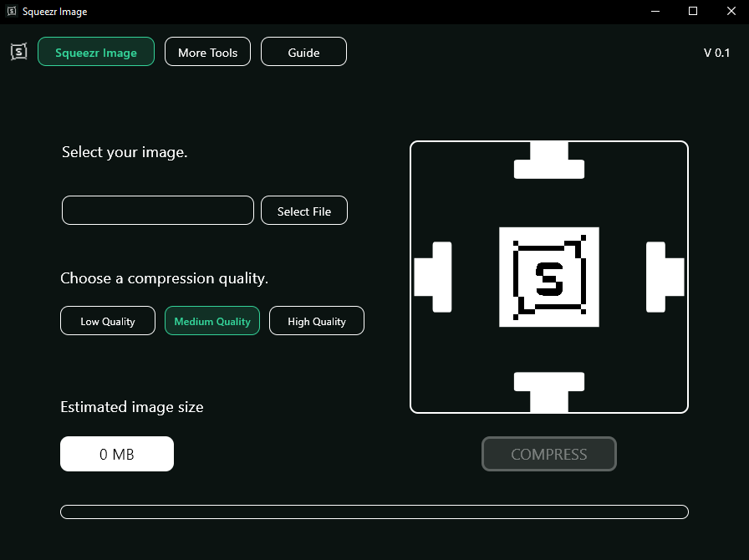Viewport: 749px width, 560px height.
Task: Open the Guide tab
Action: point(303,52)
